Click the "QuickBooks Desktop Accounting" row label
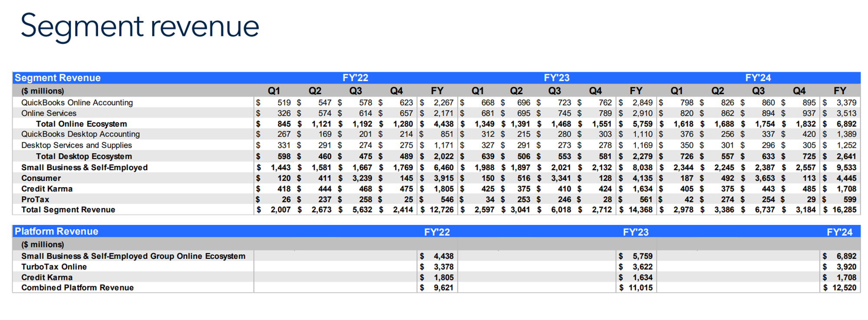Viewport: 868px width, 320px height. (x=81, y=134)
